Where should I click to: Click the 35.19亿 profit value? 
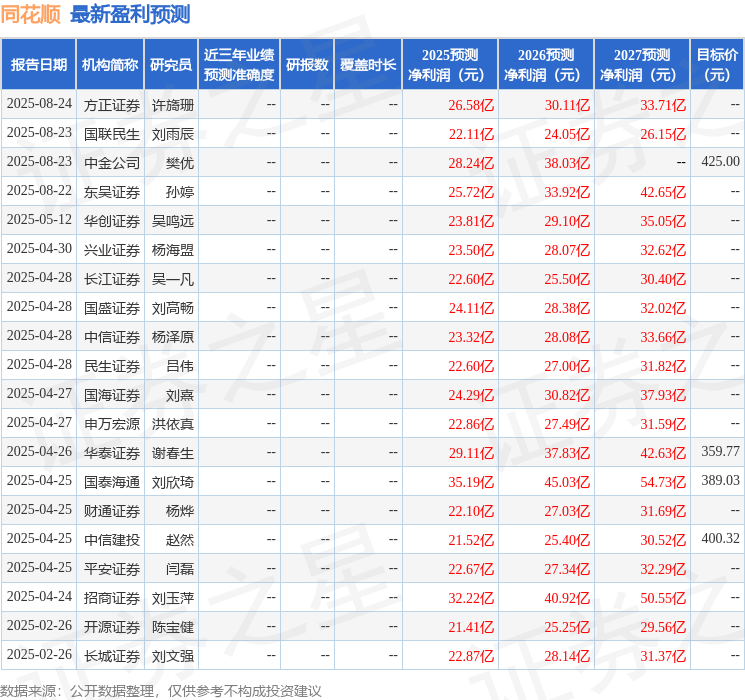point(471,482)
